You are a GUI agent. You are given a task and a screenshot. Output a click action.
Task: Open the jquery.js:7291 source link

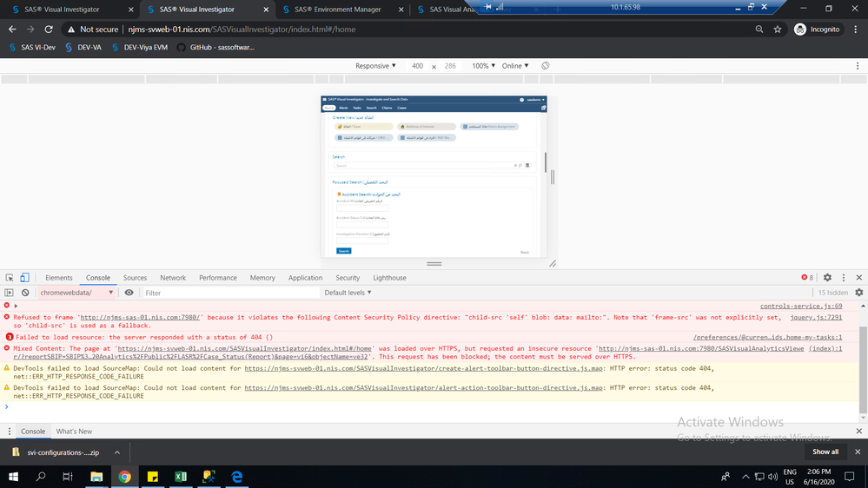click(815, 318)
